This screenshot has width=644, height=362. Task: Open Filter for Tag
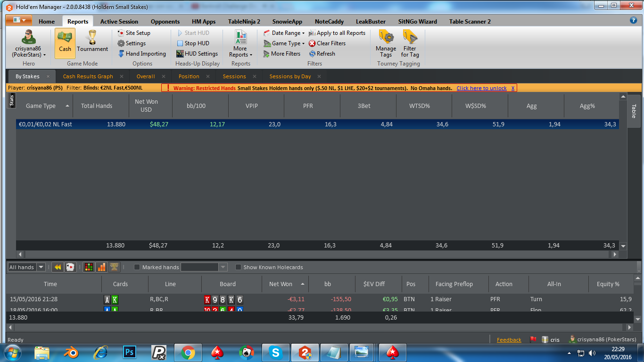410,43
